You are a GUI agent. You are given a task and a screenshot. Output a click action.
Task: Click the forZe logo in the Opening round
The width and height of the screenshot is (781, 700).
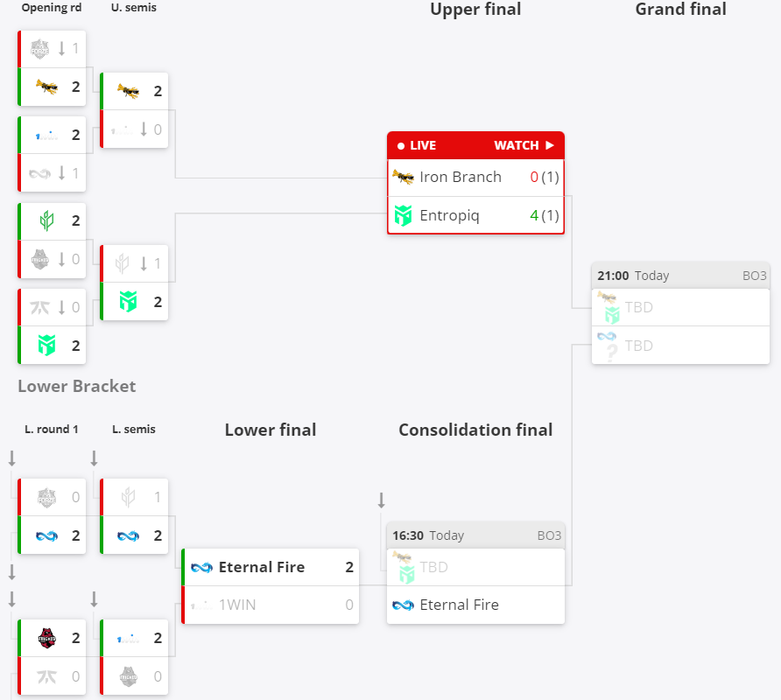point(41,49)
